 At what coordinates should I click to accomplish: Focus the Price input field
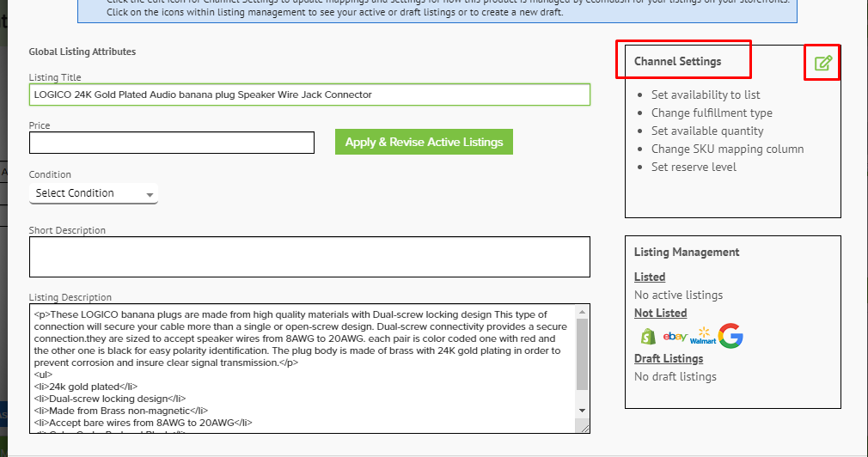click(x=172, y=143)
